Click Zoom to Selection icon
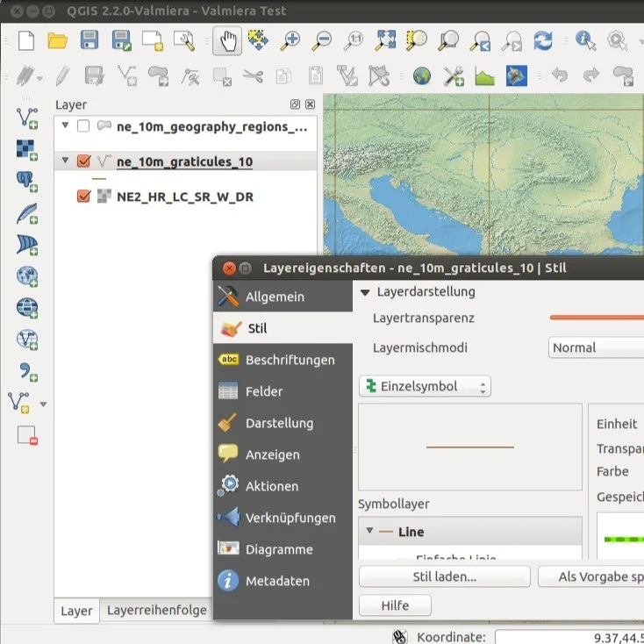Image resolution: width=644 pixels, height=644 pixels. click(x=417, y=40)
